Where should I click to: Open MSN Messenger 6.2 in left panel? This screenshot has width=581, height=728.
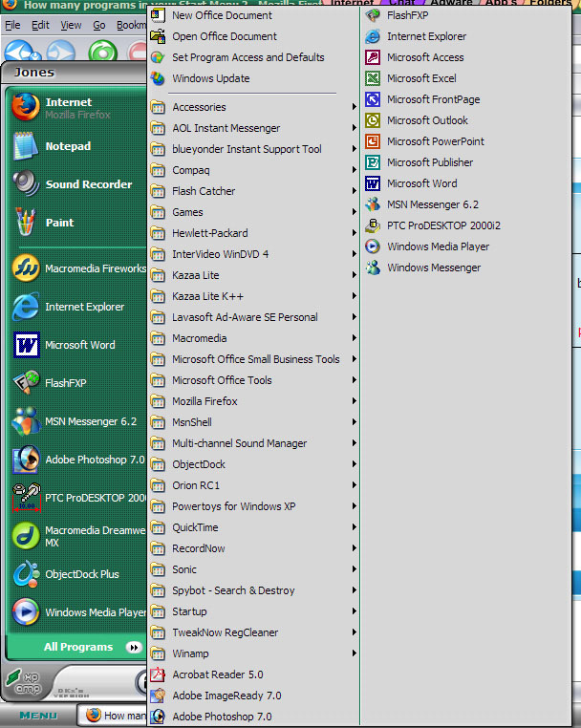pyautogui.click(x=76, y=421)
